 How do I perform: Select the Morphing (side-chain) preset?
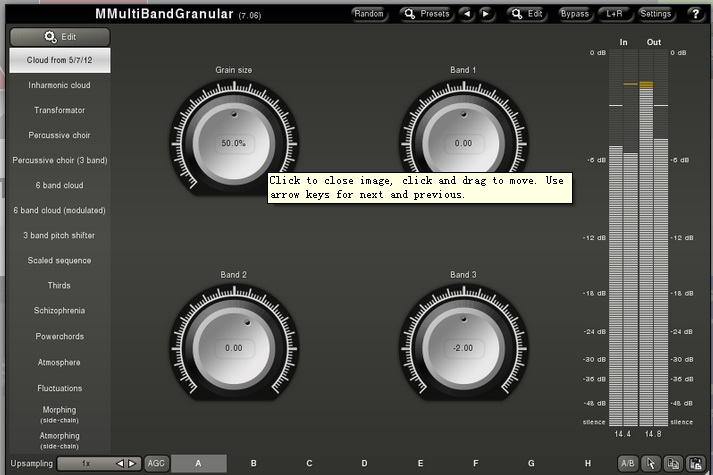pos(60,414)
